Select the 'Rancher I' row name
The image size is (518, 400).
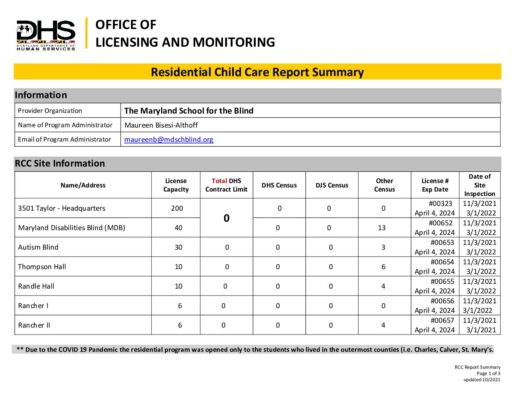33,306
